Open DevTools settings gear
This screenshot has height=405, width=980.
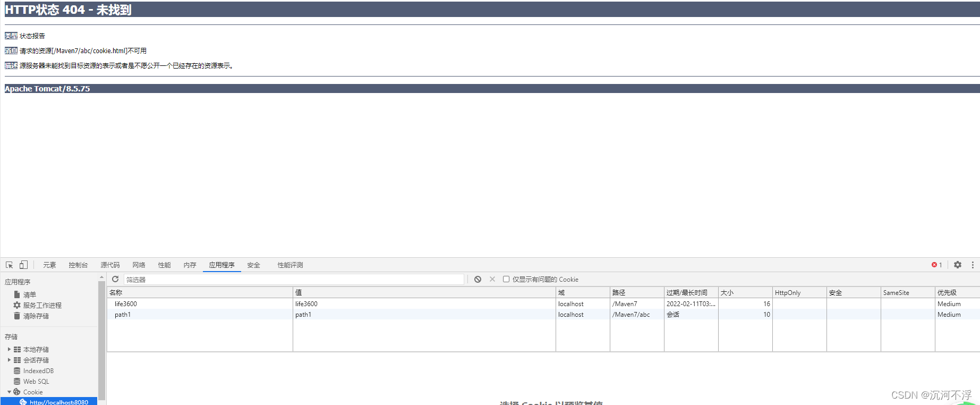point(958,265)
